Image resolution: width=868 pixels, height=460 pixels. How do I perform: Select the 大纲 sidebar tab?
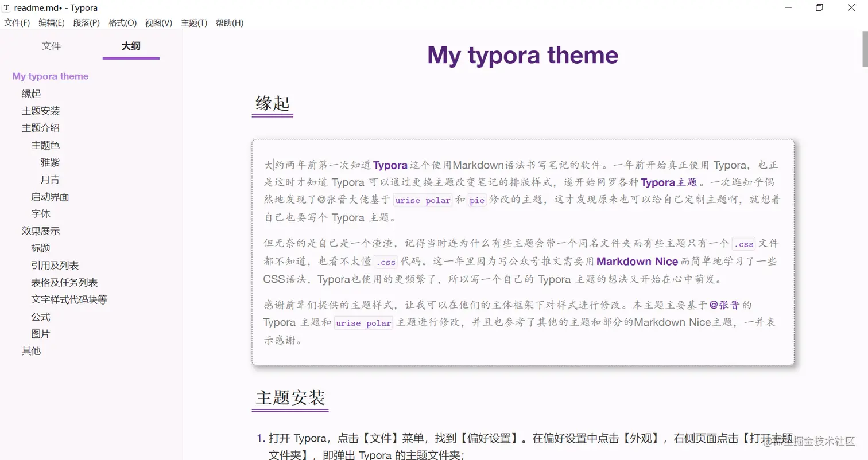tap(131, 46)
